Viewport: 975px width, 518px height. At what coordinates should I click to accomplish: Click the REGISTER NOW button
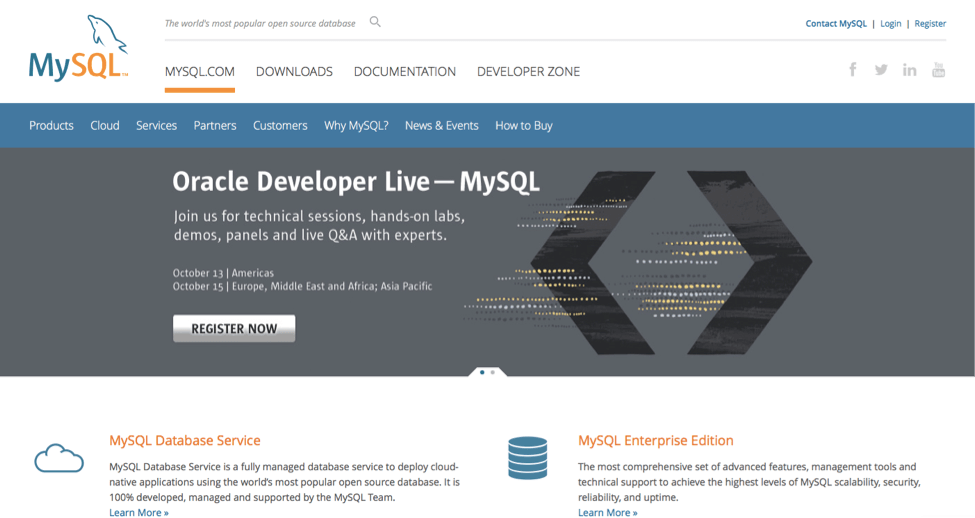click(x=234, y=328)
